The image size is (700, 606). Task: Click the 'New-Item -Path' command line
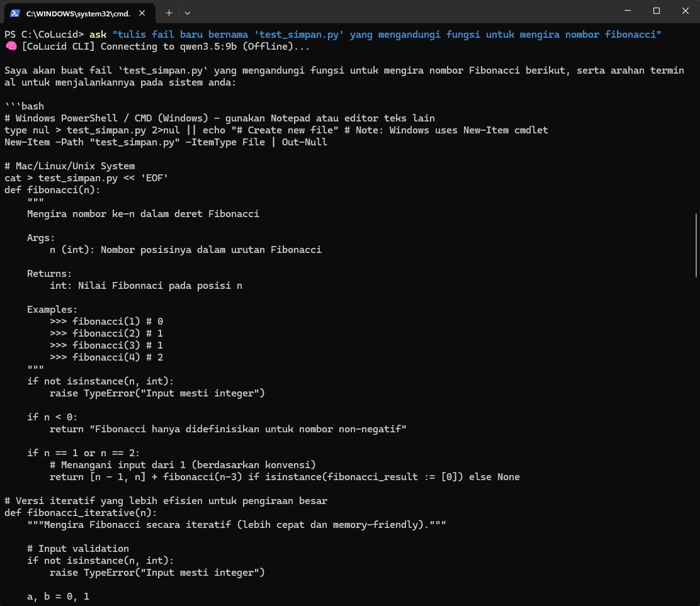[x=166, y=142]
